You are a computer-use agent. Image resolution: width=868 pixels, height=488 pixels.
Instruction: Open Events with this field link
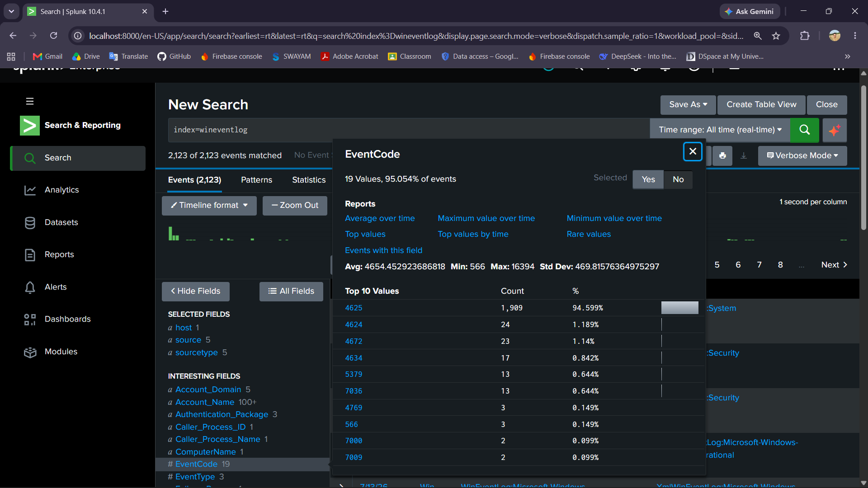coord(383,250)
